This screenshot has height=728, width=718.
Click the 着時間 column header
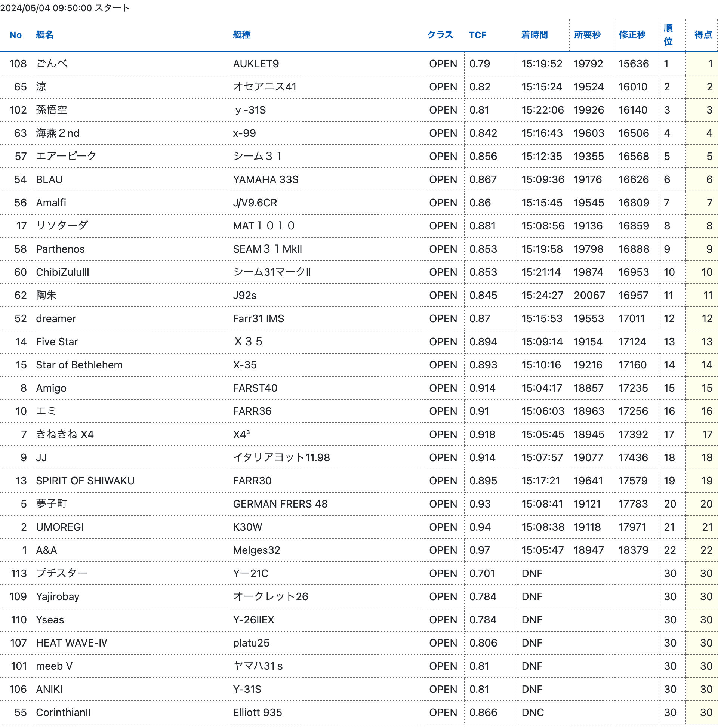534,35
